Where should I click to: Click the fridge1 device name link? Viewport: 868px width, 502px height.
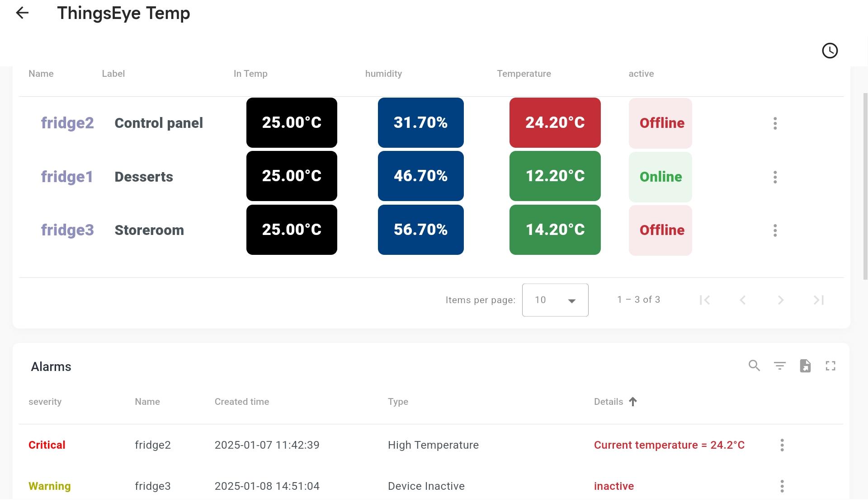tap(67, 177)
